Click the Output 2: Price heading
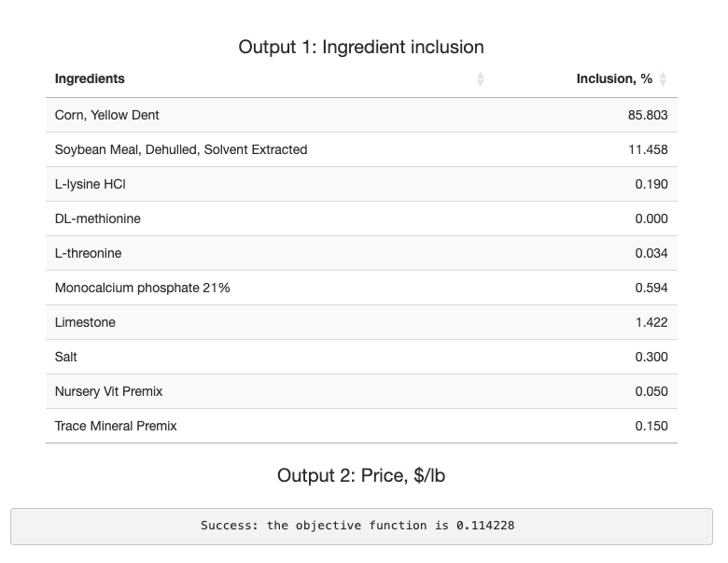This screenshot has width=728, height=563. pos(361,475)
